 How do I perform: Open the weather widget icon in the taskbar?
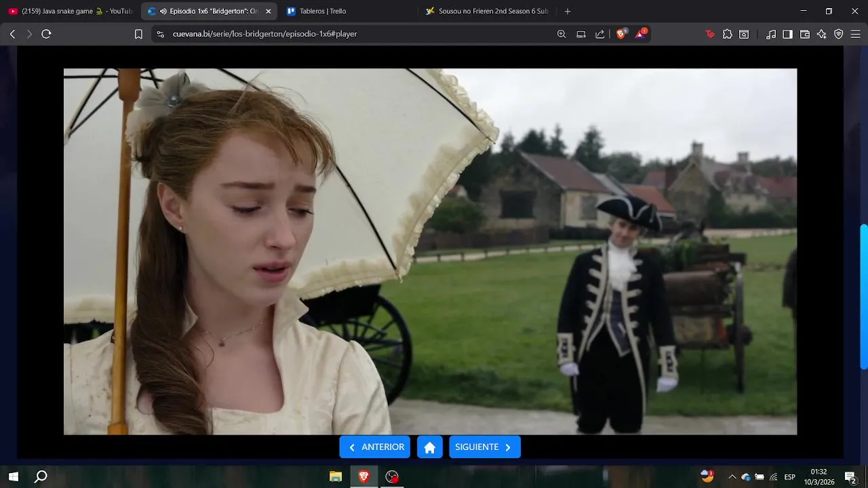[x=707, y=476]
